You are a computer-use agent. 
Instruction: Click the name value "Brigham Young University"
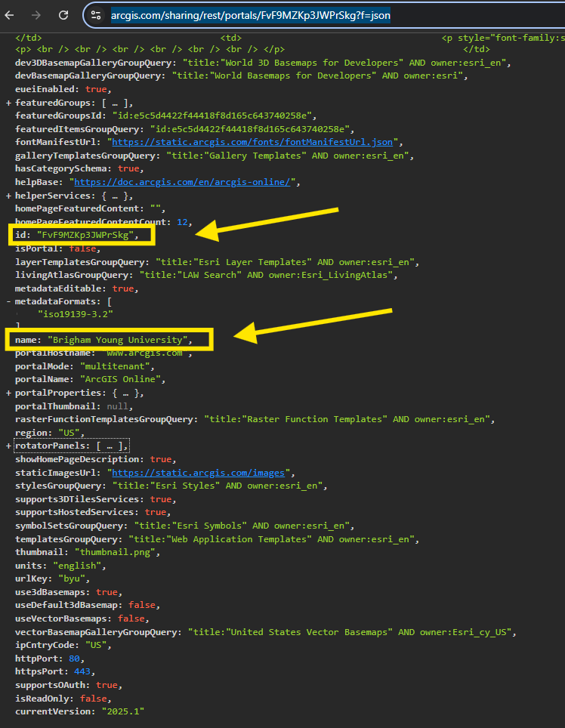(118, 340)
